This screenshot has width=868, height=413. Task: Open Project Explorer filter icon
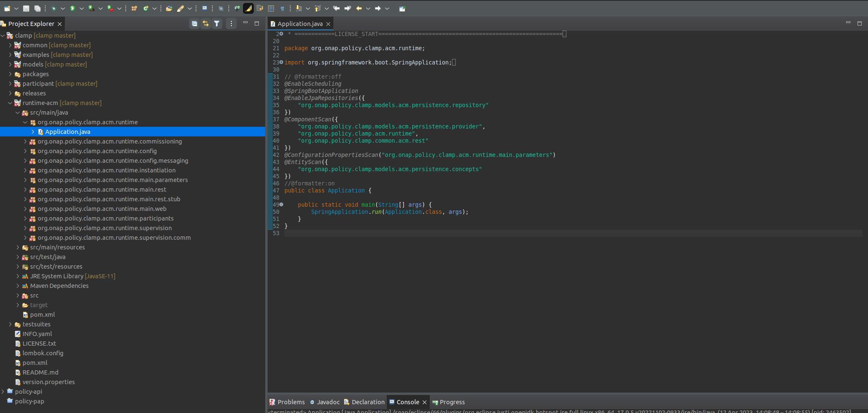pyautogui.click(x=217, y=23)
